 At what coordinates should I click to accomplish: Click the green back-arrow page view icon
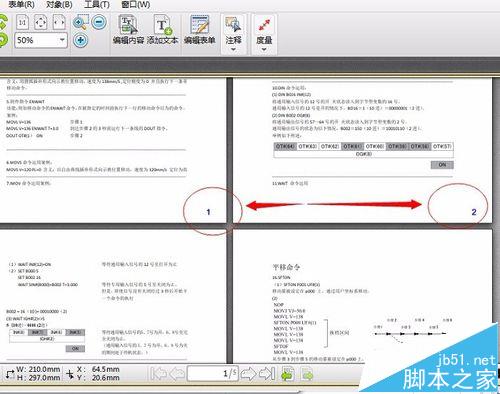(x=288, y=374)
